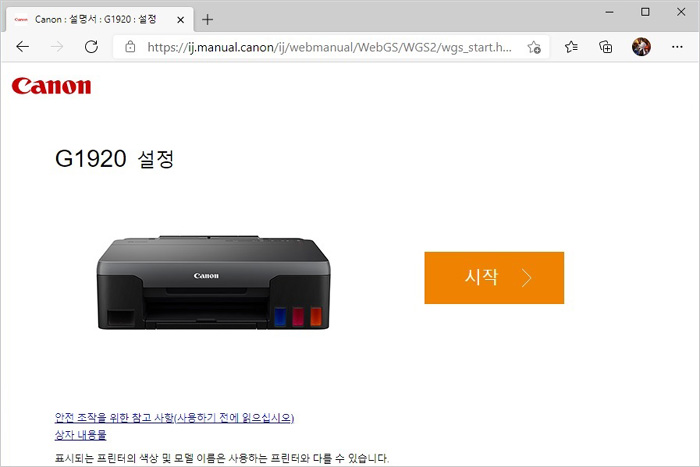Viewport: 700px width, 467px height.
Task: Click the G1920 printer image
Action: point(213,283)
